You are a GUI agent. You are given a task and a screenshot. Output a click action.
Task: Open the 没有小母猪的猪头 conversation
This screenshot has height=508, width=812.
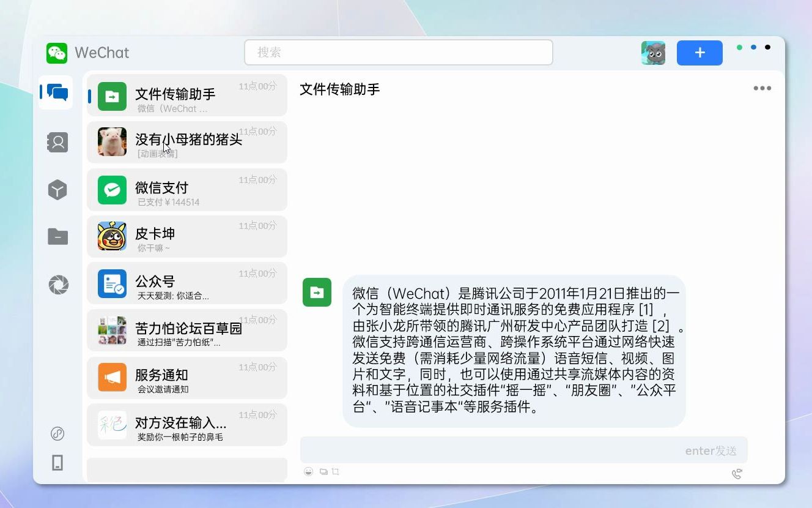(x=187, y=143)
